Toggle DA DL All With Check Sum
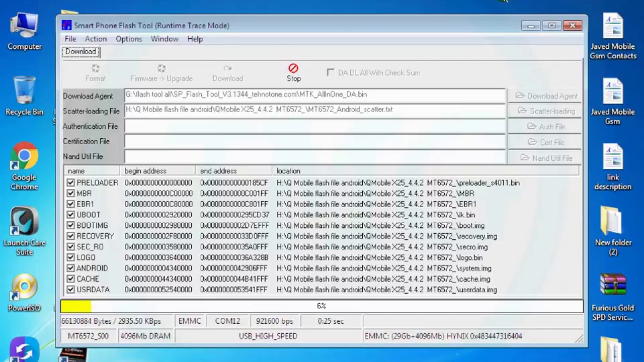Image resolution: width=644 pixels, height=362 pixels. click(331, 72)
